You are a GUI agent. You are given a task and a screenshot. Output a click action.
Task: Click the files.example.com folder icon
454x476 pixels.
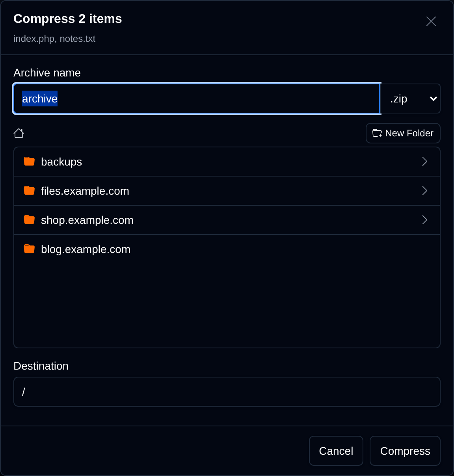click(x=29, y=191)
